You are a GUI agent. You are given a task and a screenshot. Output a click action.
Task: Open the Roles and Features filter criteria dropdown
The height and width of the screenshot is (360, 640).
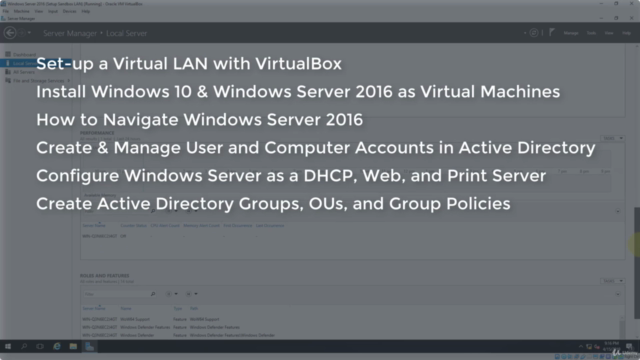(172, 294)
